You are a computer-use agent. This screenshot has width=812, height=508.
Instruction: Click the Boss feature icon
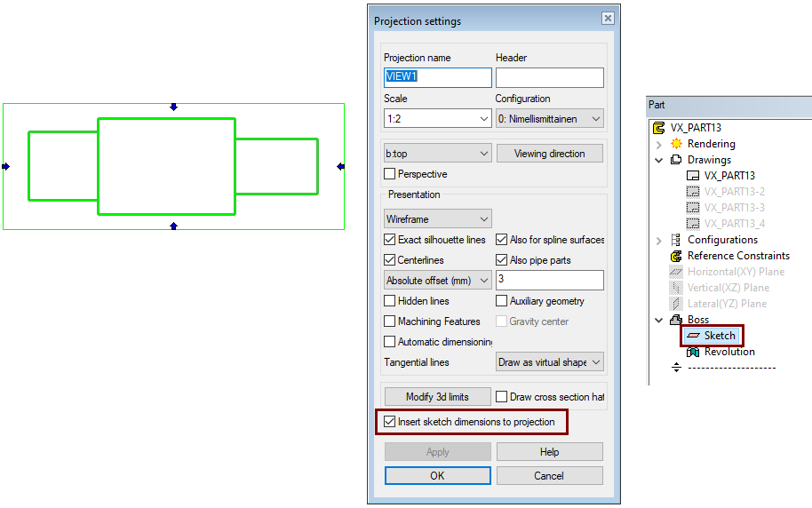(676, 320)
